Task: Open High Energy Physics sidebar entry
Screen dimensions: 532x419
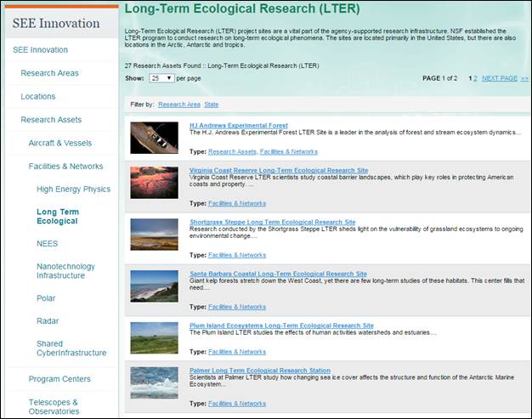Action: point(73,190)
